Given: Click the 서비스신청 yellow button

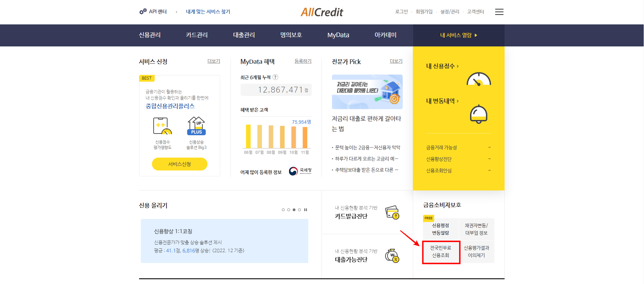Looking at the screenshot, I should click(x=180, y=164).
